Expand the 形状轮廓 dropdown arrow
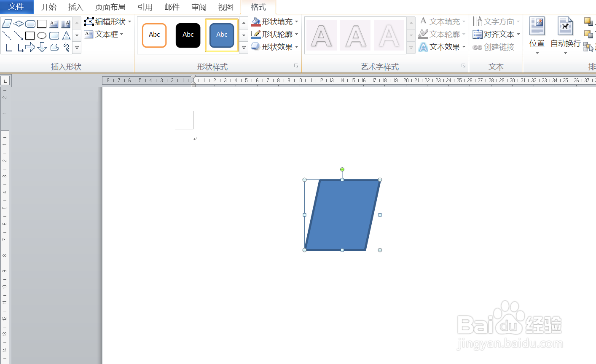 pyautogui.click(x=297, y=34)
